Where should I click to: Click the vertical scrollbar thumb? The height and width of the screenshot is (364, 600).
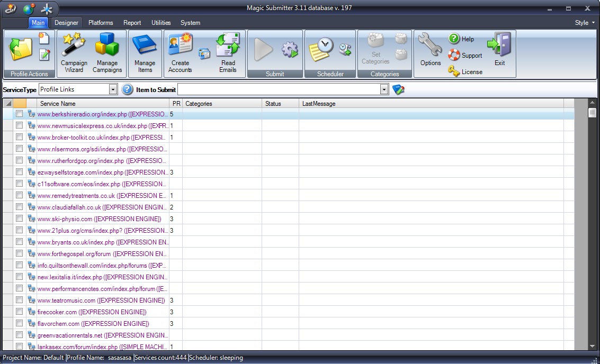pyautogui.click(x=593, y=112)
